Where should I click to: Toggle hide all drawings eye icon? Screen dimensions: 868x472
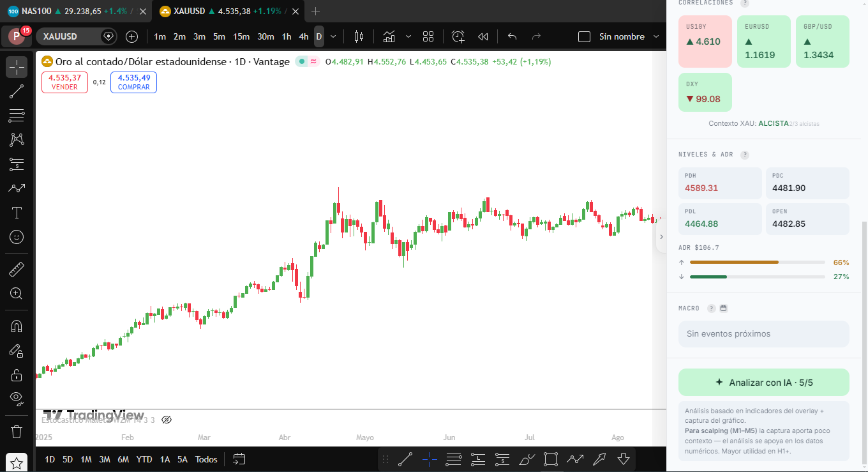17,399
